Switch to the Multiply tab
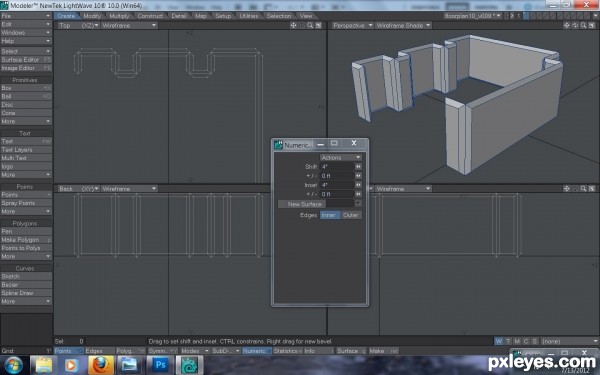This screenshot has height=375, width=600. click(x=119, y=16)
